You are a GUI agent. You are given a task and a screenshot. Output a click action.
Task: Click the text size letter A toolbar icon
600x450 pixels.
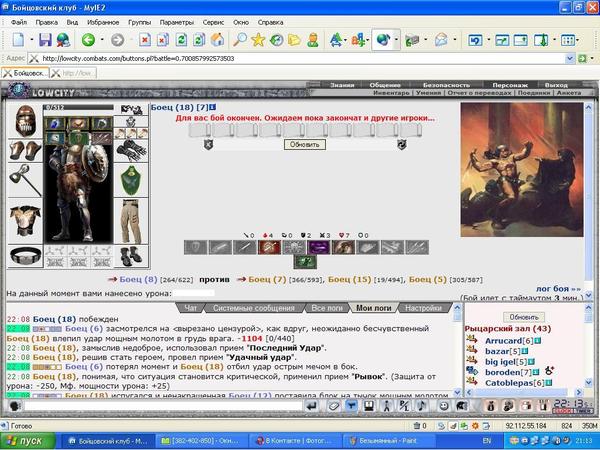[336, 40]
